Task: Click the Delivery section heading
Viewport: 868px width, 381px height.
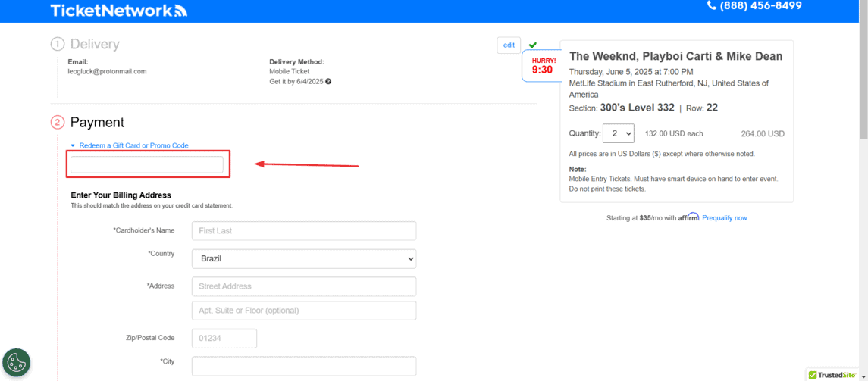Action: coord(95,44)
